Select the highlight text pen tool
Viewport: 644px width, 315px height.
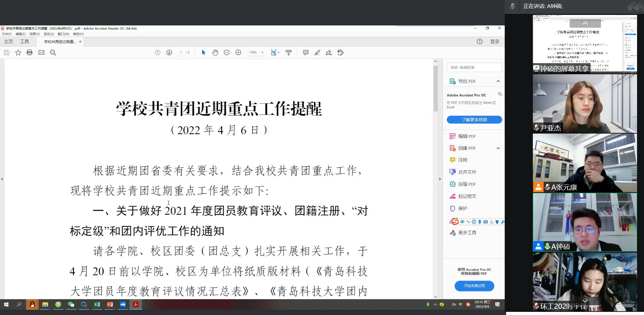coord(317,52)
